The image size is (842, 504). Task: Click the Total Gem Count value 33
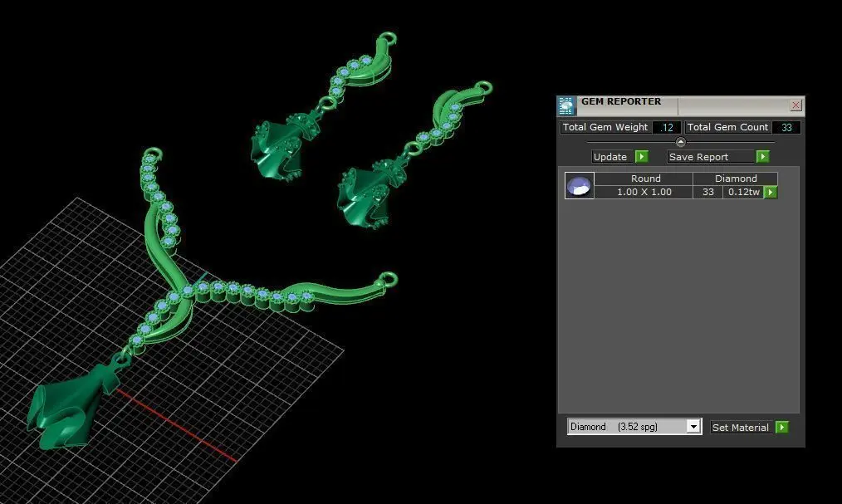coord(786,127)
